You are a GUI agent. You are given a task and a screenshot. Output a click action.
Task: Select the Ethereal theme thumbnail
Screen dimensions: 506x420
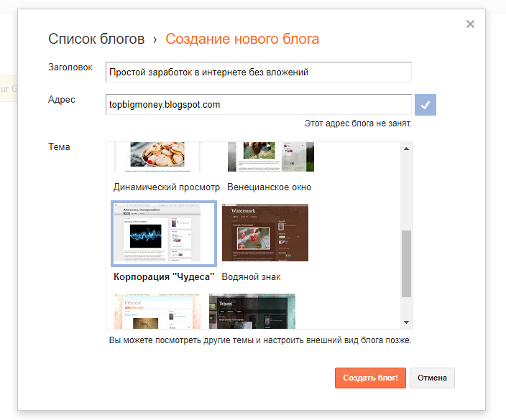point(157,310)
